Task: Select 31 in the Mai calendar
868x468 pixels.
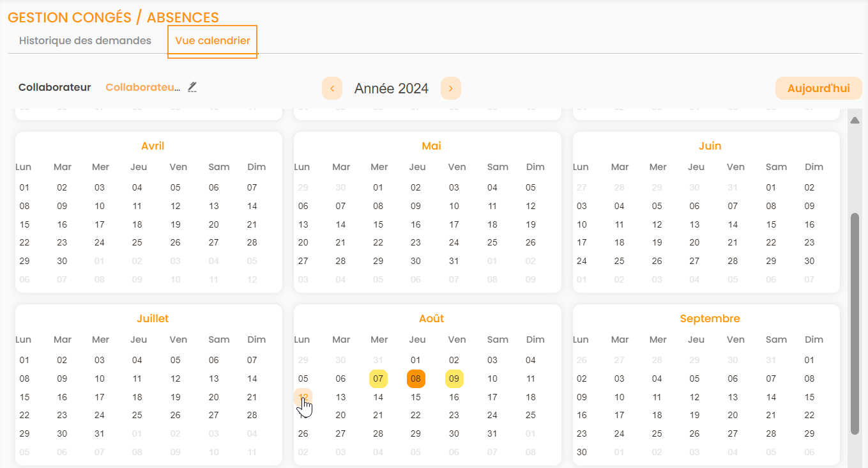Action: pyautogui.click(x=454, y=261)
